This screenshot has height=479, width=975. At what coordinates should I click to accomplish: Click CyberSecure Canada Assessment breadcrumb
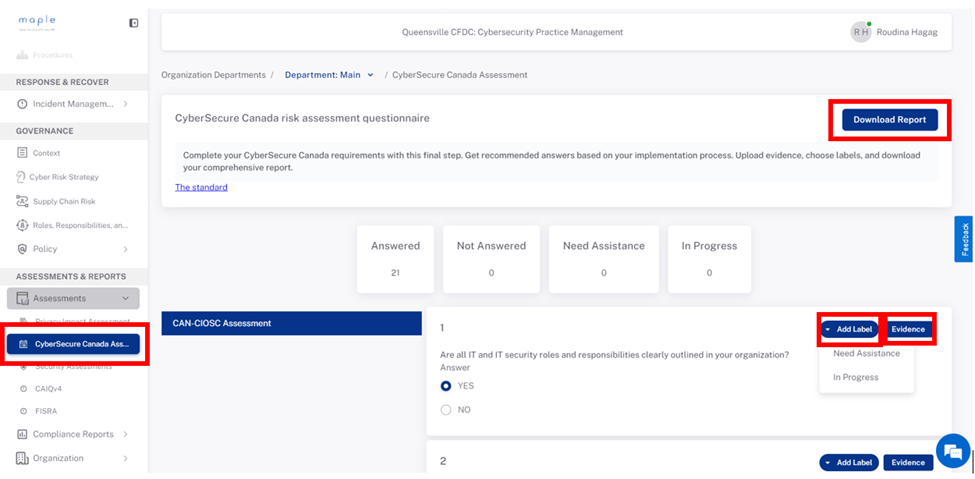tap(460, 75)
